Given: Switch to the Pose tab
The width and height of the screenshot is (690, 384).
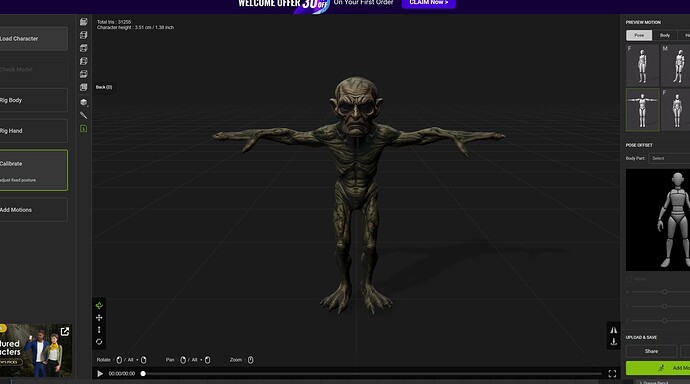Looking at the screenshot, I should (x=639, y=35).
